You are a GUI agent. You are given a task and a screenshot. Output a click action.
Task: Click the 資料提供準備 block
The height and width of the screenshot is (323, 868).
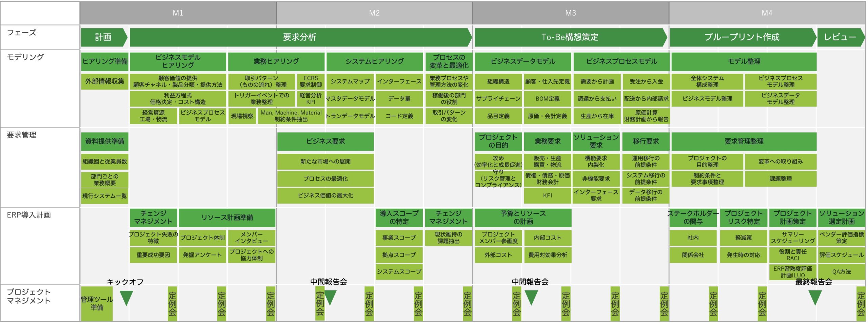coord(105,141)
